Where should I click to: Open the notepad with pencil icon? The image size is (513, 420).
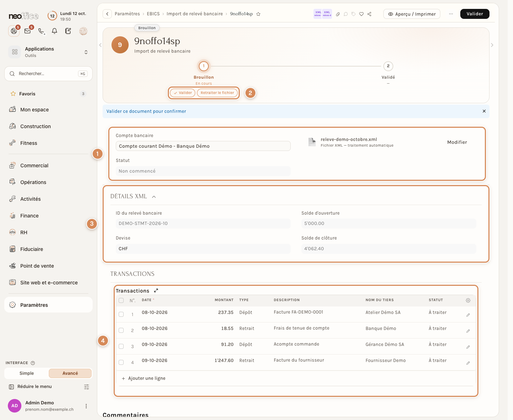[x=68, y=31]
